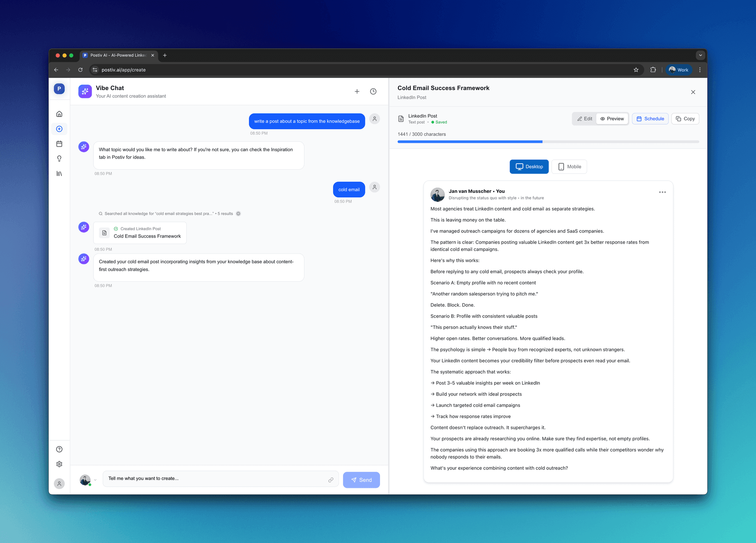Expand profile selector next to avatar

(95, 480)
